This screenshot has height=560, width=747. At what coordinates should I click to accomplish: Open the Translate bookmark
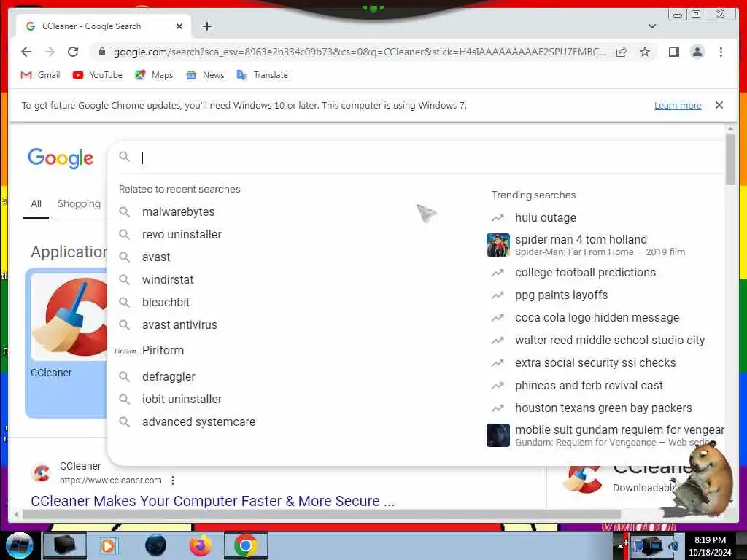[x=263, y=75]
